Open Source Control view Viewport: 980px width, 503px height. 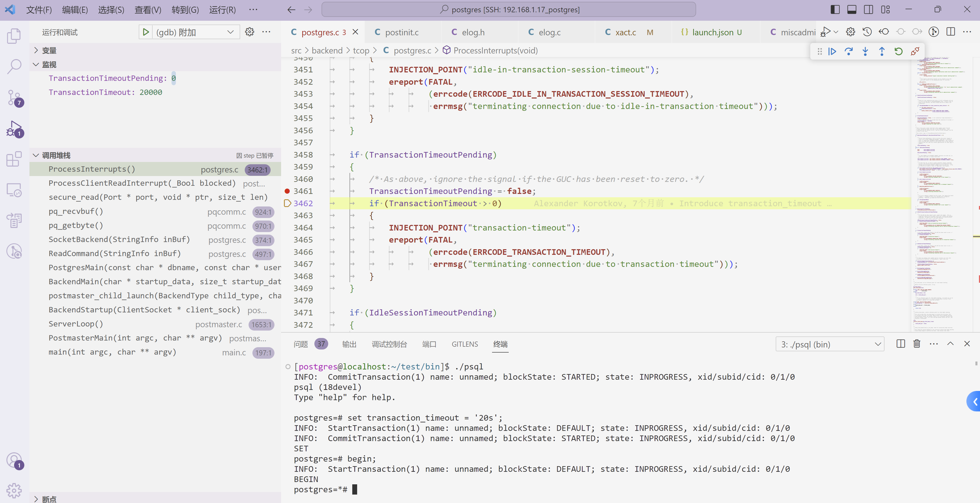point(14,97)
